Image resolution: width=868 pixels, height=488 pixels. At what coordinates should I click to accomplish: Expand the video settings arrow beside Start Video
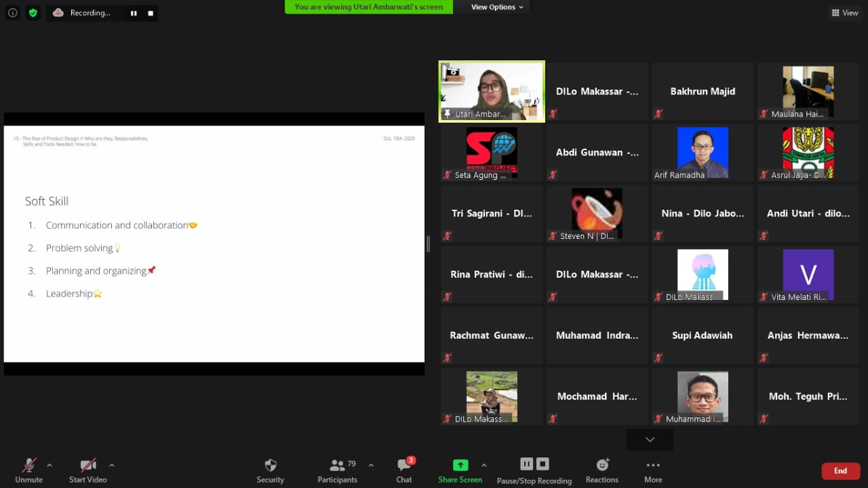click(112, 465)
